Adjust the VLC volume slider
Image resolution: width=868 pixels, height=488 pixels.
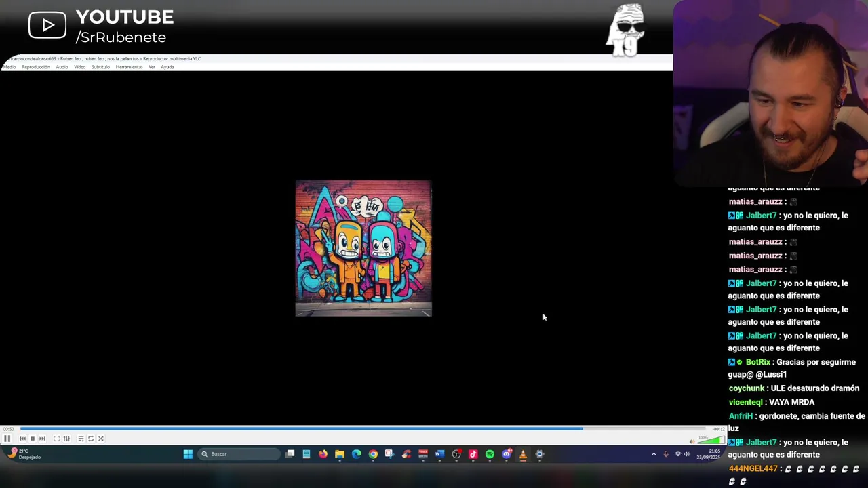(710, 441)
